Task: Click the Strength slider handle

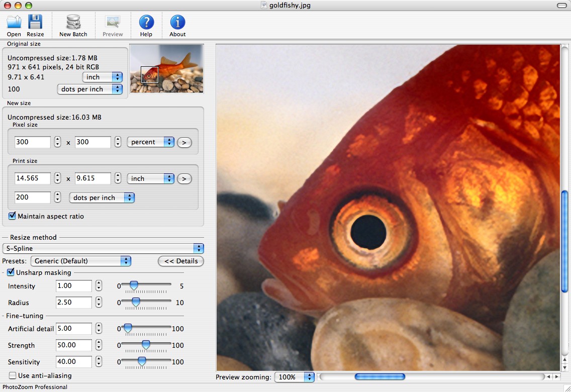Action: tap(146, 345)
